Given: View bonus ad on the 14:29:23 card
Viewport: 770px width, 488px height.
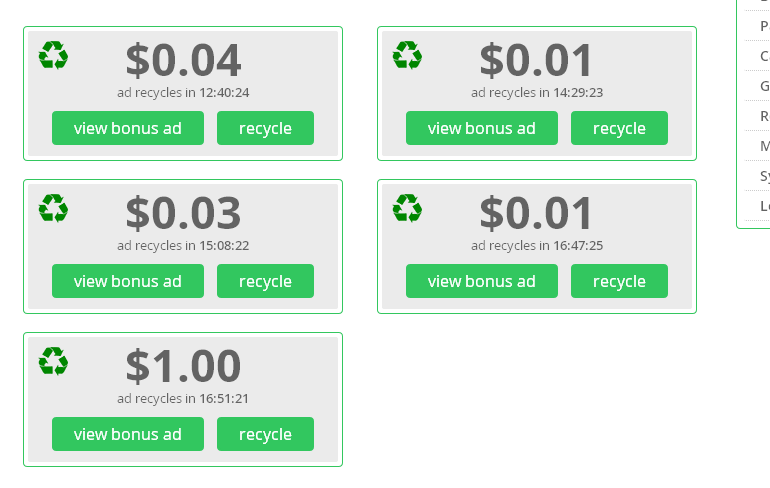Looking at the screenshot, I should coord(482,128).
